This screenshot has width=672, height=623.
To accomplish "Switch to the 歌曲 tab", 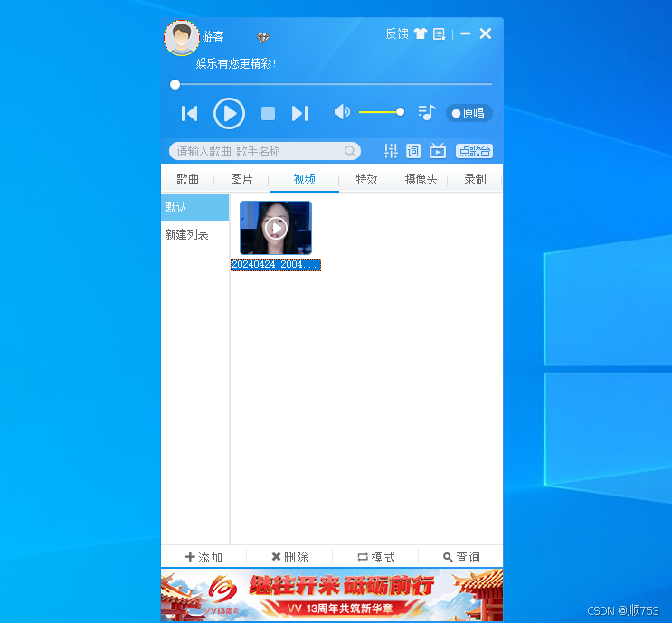I will (188, 179).
